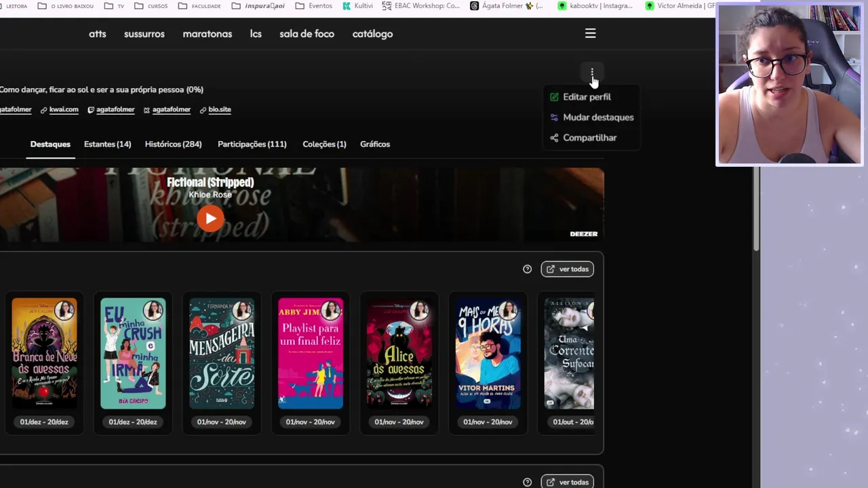Open the Gráficos tab
The width and height of the screenshot is (868, 488).
(375, 144)
